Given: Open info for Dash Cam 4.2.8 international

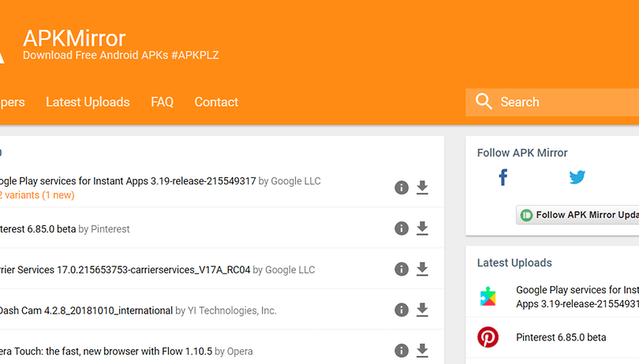Looking at the screenshot, I should tap(402, 310).
